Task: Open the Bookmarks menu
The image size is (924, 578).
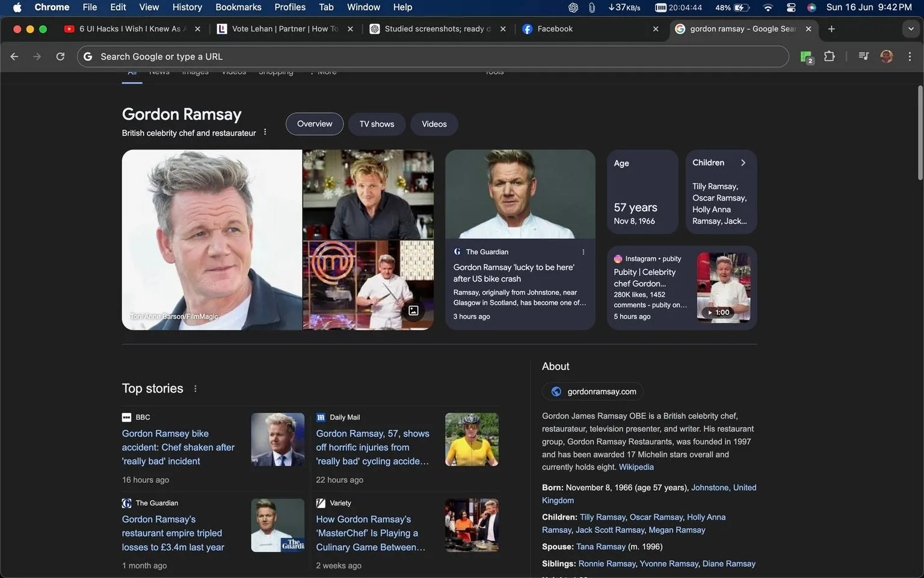Action: pos(238,7)
